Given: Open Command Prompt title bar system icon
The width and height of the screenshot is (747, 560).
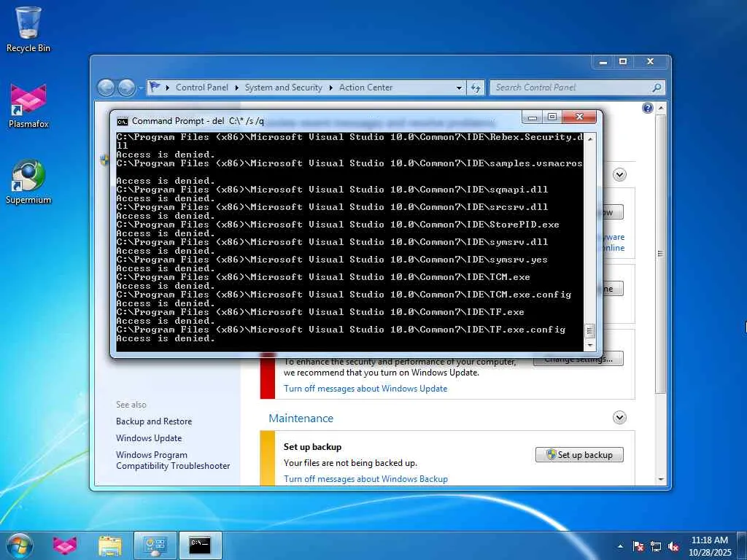Looking at the screenshot, I should (122, 122).
